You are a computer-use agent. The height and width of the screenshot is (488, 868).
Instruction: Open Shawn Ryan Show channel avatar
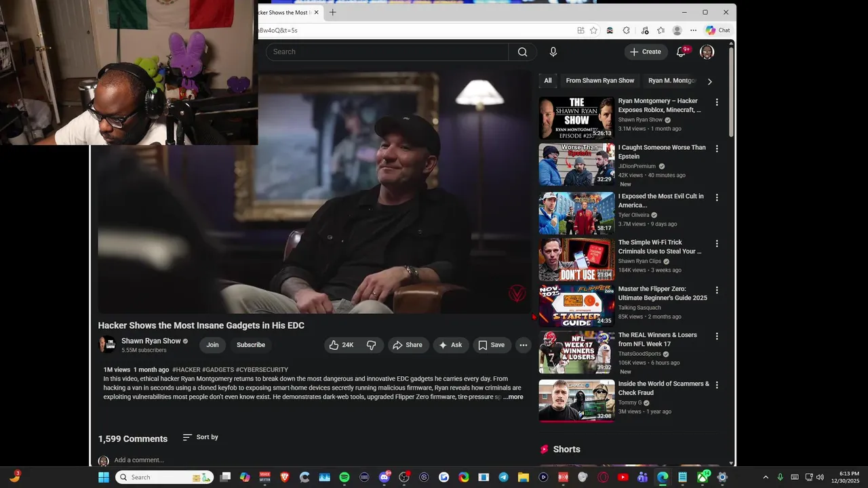pos(107,345)
